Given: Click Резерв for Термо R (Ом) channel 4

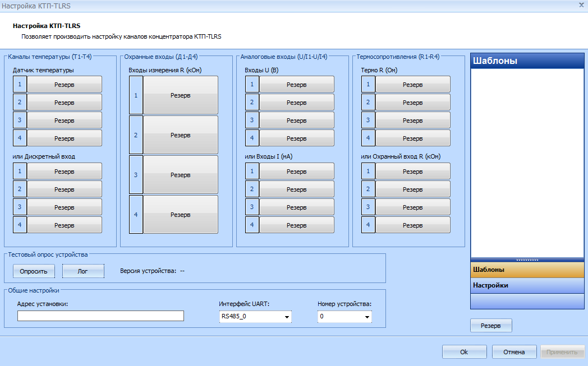Looking at the screenshot, I should click(x=413, y=138).
